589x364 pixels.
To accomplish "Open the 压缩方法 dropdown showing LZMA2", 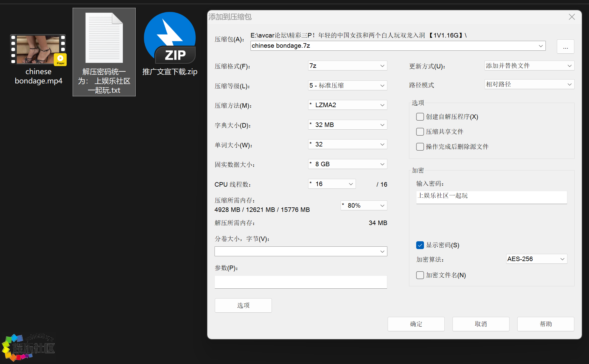I will coord(347,105).
